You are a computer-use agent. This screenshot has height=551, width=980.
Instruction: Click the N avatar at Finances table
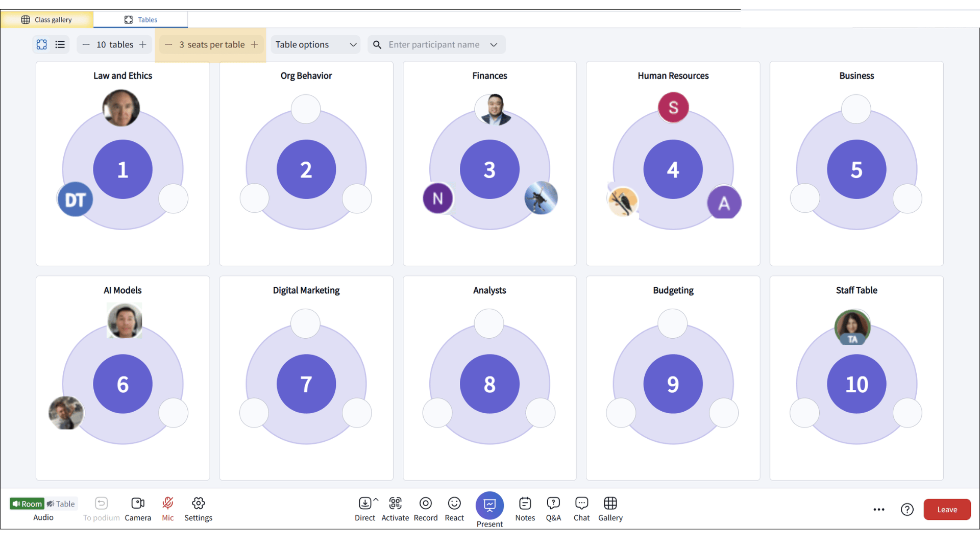pyautogui.click(x=438, y=198)
